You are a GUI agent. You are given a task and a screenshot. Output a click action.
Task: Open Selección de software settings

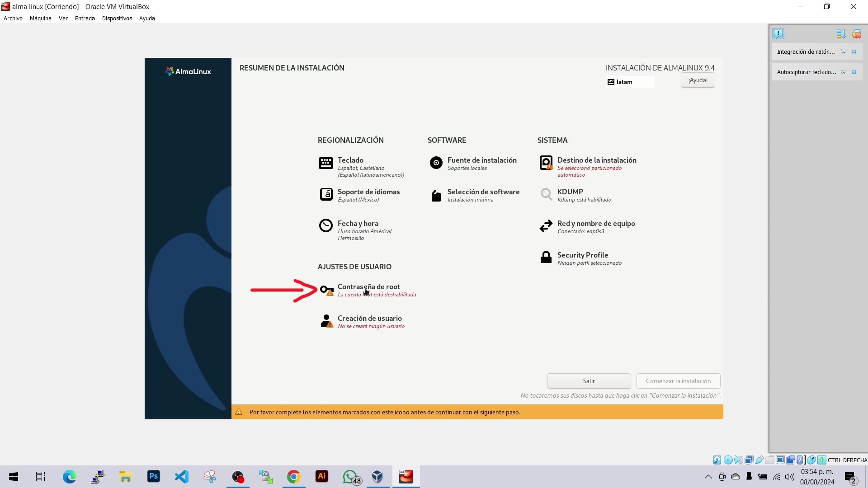tap(474, 195)
